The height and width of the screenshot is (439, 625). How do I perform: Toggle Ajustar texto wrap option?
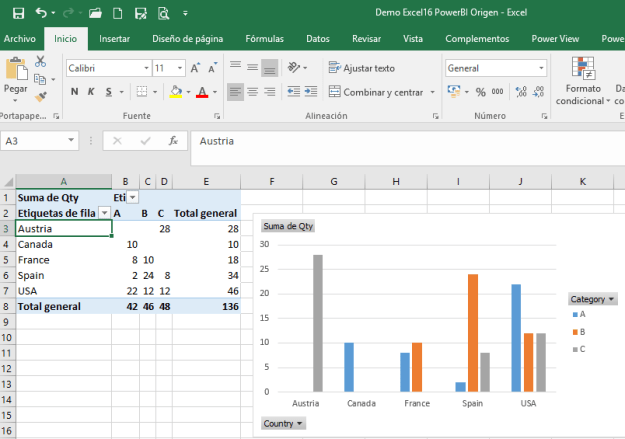click(360, 68)
